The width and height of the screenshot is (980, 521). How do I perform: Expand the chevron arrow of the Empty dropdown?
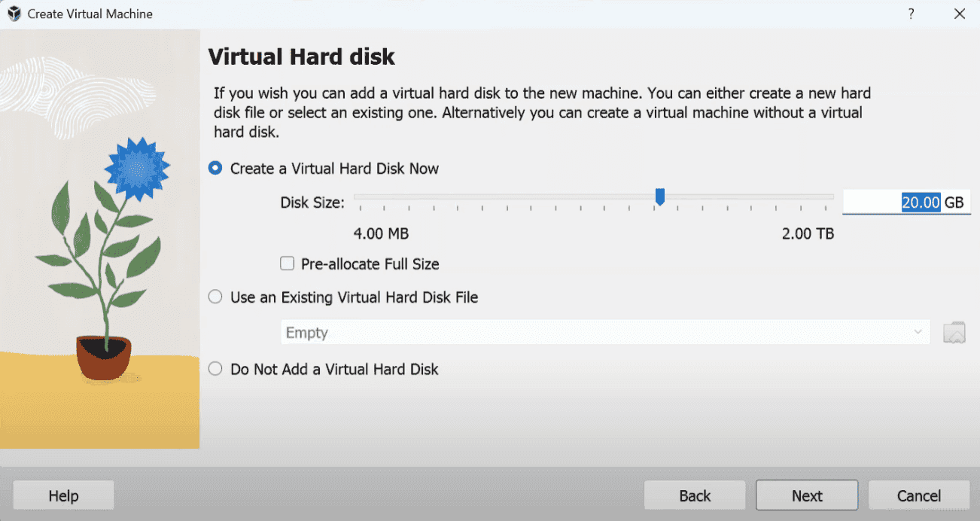pos(918,332)
